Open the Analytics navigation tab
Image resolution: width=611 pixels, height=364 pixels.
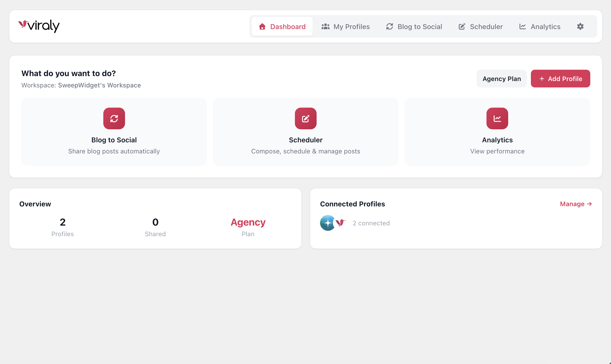[540, 26]
